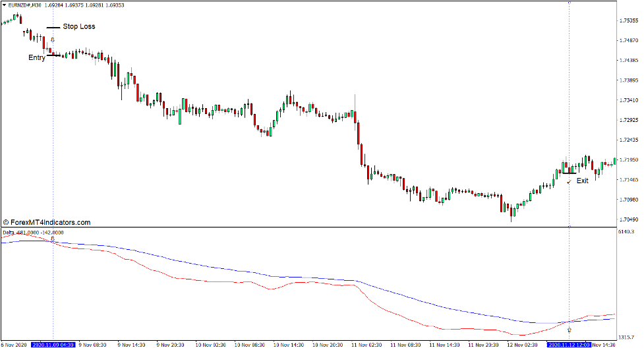The height and width of the screenshot is (350, 644).
Task: Click the 11 Nov 14:30 time label
Action: [x=444, y=345]
